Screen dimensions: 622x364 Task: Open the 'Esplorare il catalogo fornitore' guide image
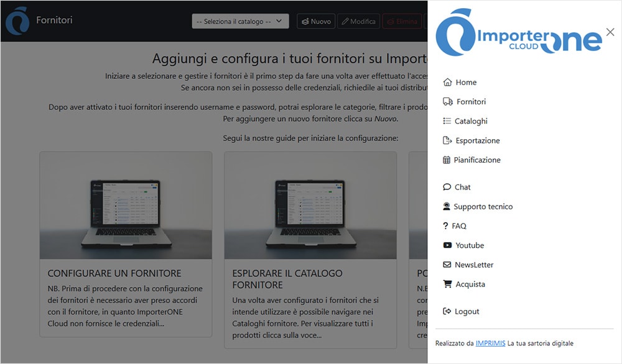pos(310,206)
